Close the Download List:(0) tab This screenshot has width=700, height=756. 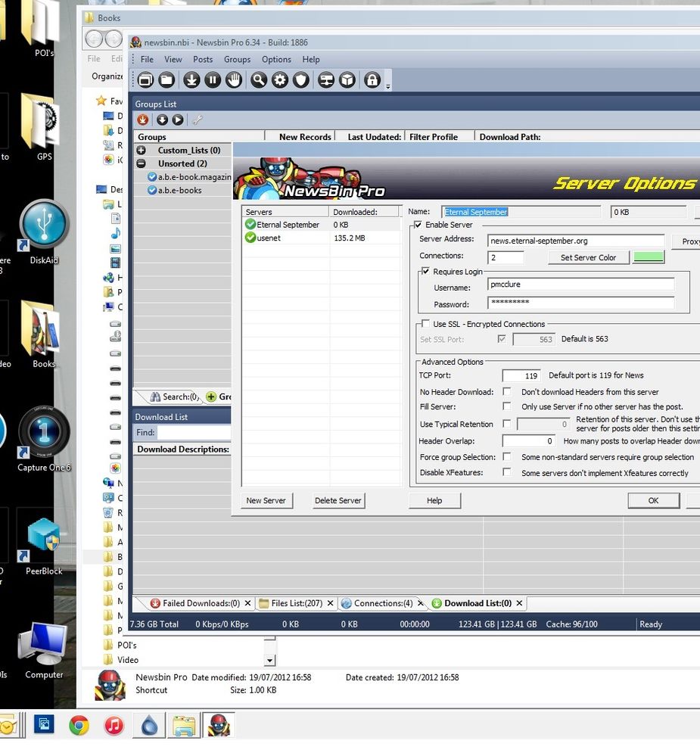tap(519, 603)
